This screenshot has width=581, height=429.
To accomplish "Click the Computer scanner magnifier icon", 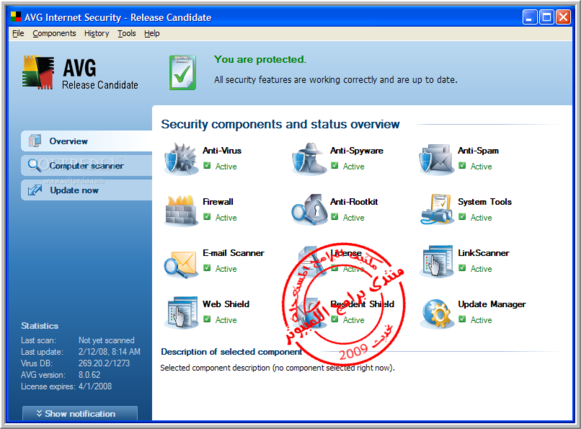I will point(34,165).
